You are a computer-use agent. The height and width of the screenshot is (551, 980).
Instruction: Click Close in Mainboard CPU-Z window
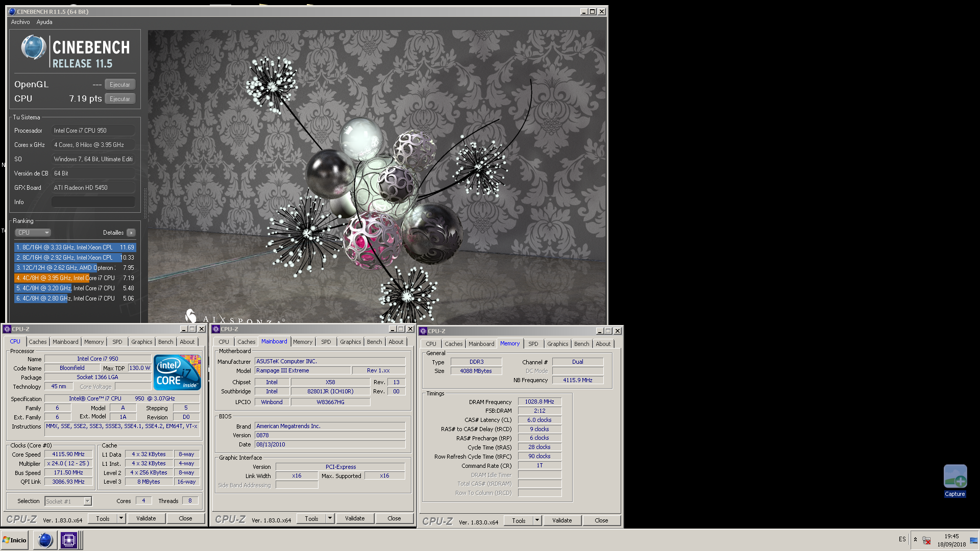point(394,518)
